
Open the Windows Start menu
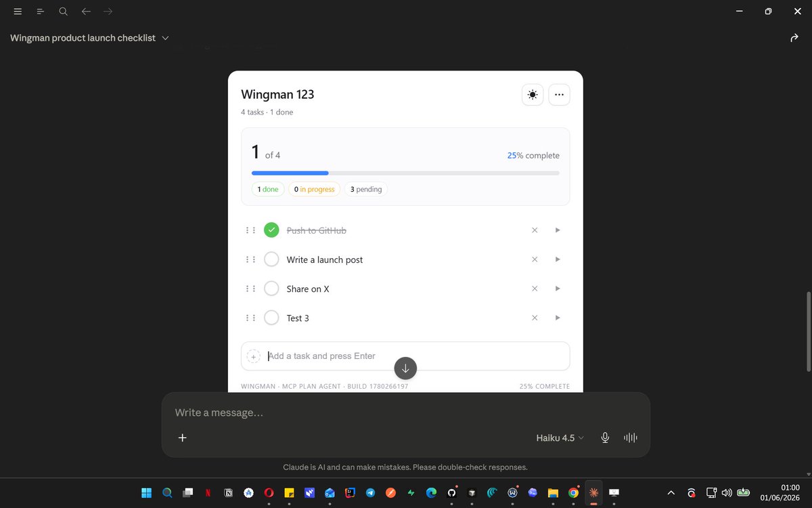[146, 492]
